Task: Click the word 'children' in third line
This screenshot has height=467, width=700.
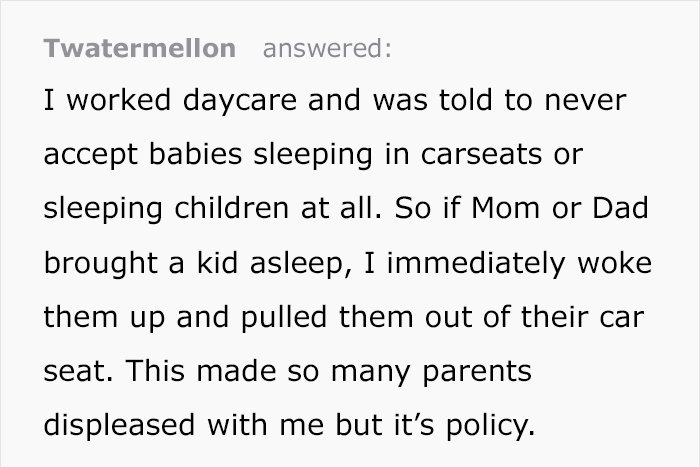Action: coord(231,208)
